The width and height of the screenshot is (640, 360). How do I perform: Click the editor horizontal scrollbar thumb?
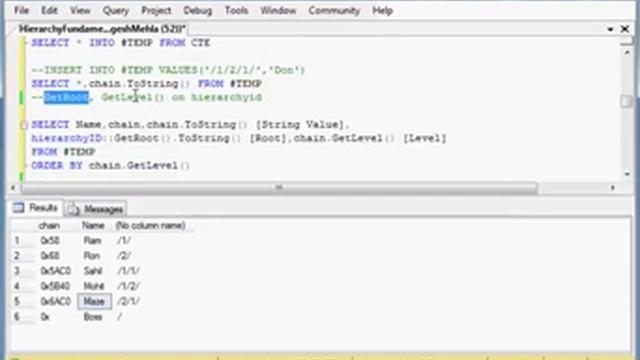(279, 188)
